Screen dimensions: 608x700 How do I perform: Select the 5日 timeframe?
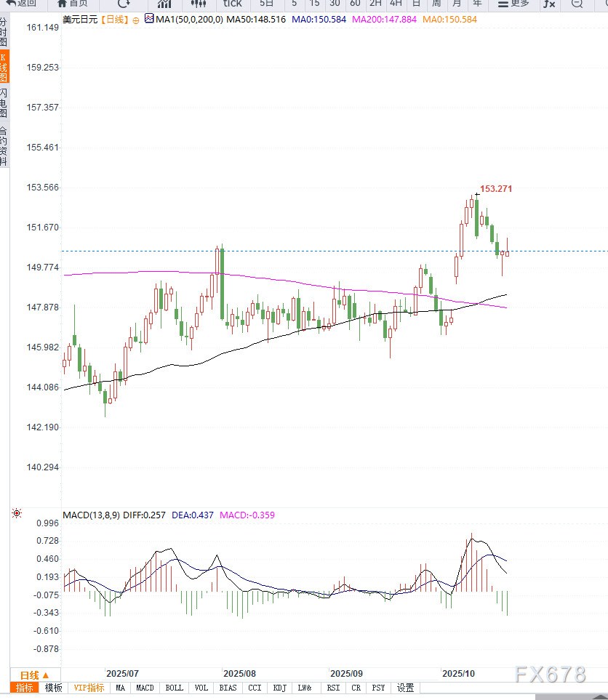point(267,4)
